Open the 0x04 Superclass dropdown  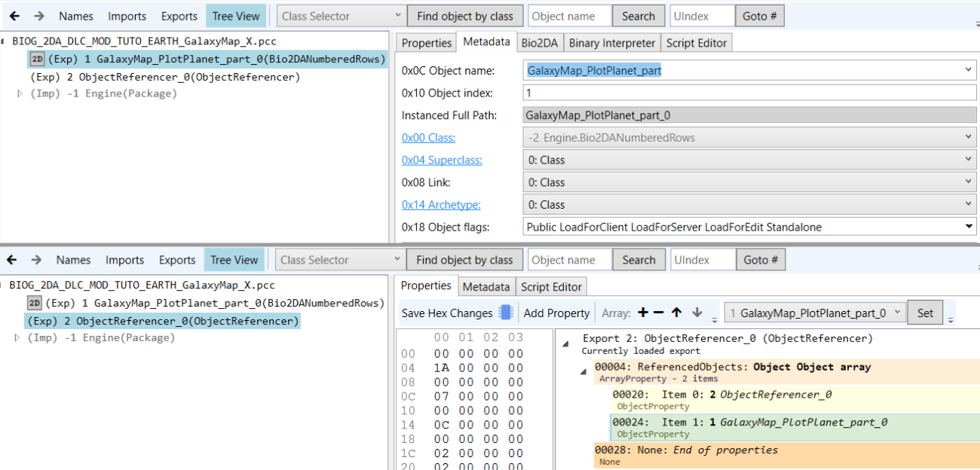coord(749,160)
